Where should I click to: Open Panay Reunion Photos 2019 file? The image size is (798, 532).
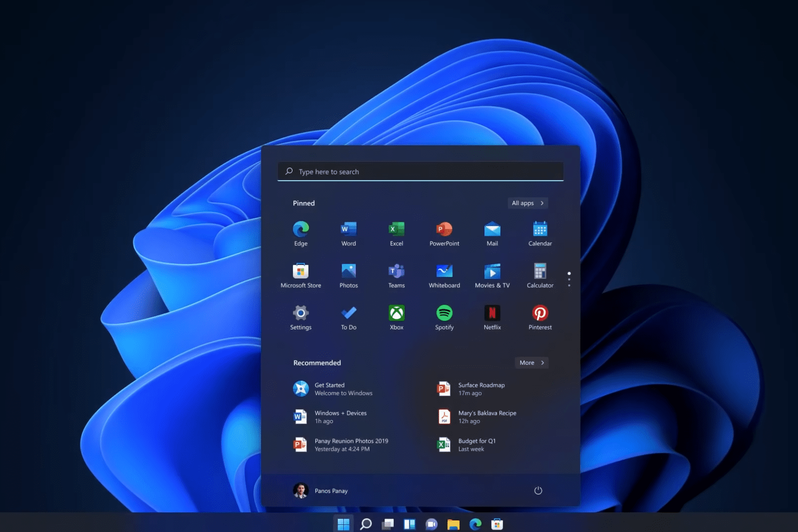tap(341, 445)
